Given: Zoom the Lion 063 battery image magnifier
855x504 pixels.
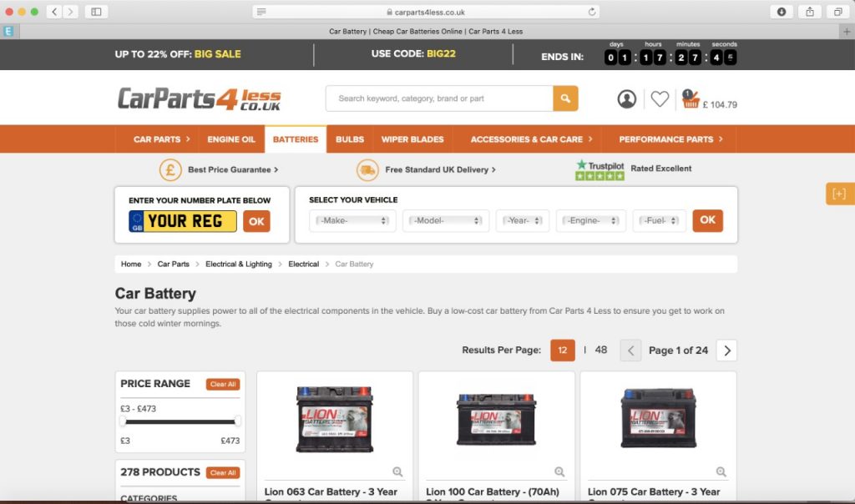Looking at the screenshot, I should [x=397, y=471].
